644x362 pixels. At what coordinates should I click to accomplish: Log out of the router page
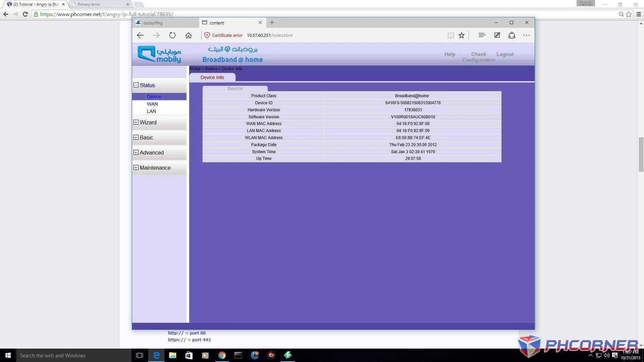[x=505, y=54]
